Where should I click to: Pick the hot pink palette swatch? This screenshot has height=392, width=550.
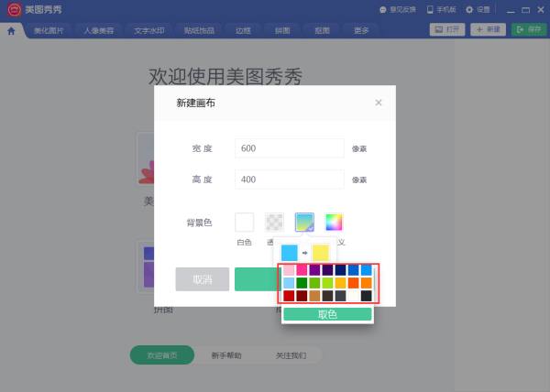[x=302, y=270]
